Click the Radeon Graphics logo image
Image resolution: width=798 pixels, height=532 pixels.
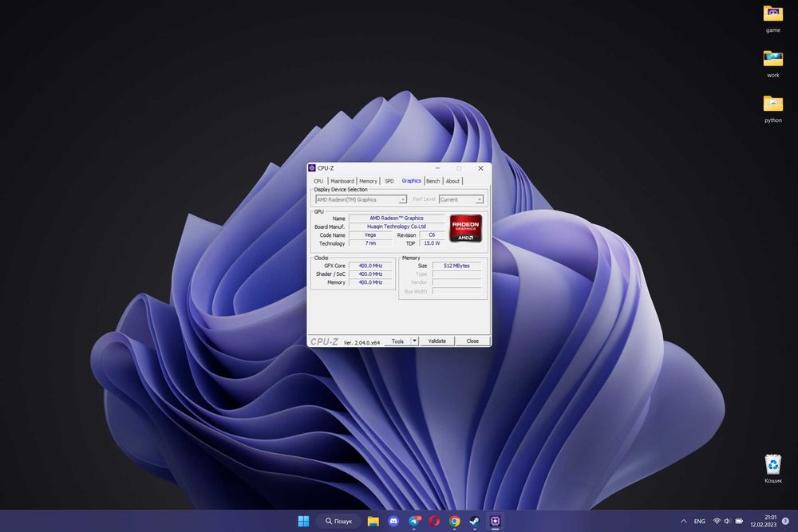pyautogui.click(x=465, y=228)
